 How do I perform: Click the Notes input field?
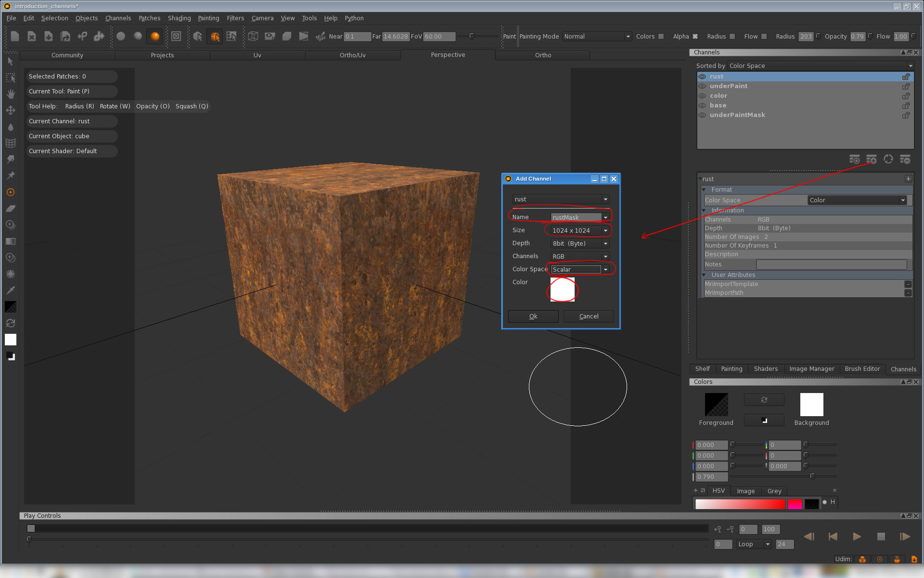point(831,264)
